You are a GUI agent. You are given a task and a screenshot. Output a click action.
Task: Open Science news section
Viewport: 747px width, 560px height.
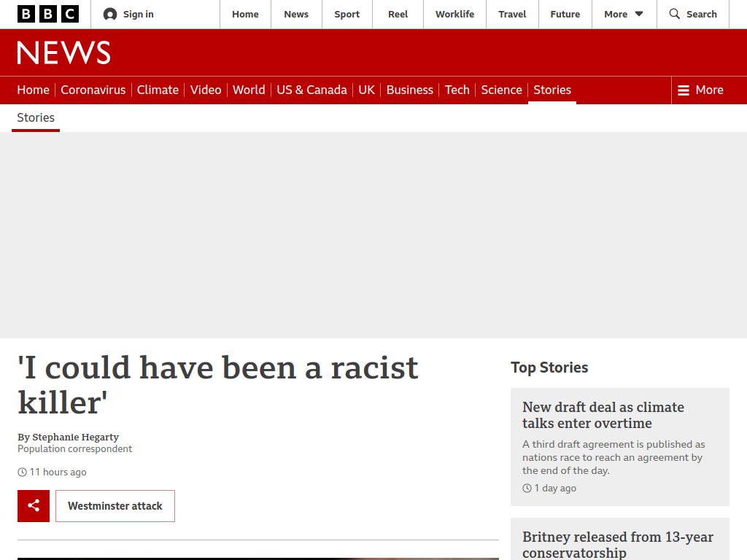click(x=502, y=90)
